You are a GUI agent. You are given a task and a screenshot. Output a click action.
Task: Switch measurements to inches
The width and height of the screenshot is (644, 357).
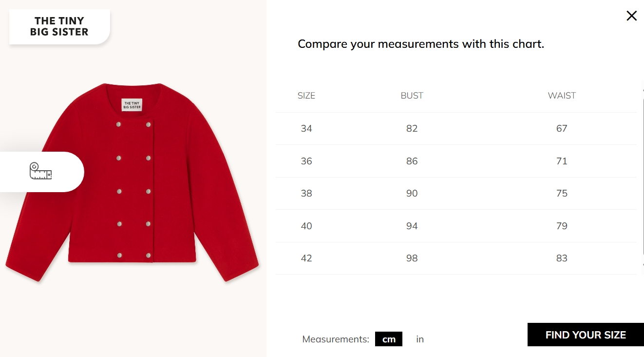click(x=420, y=339)
